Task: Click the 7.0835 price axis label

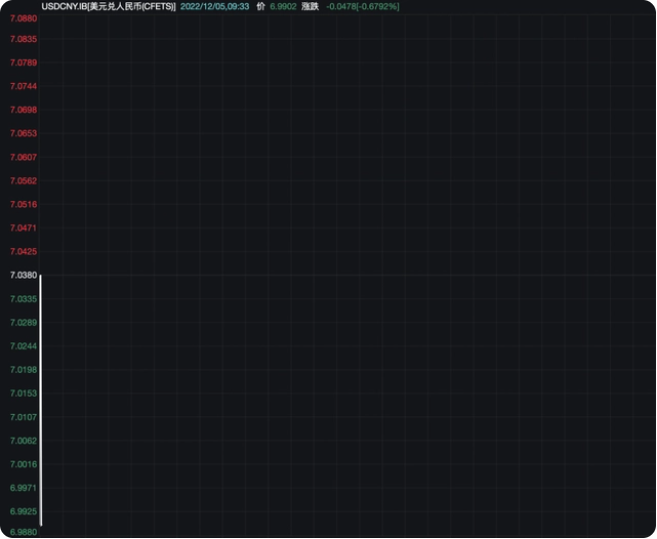Action: 23,39
